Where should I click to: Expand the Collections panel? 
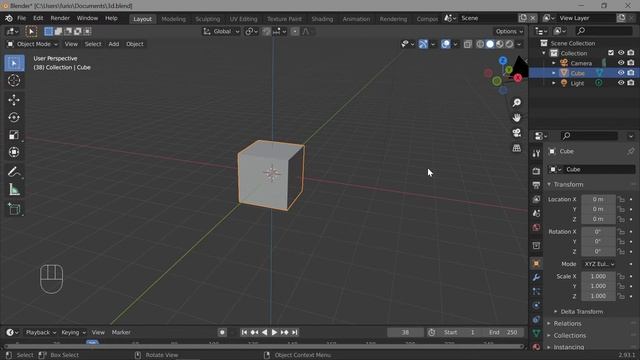[549, 336]
